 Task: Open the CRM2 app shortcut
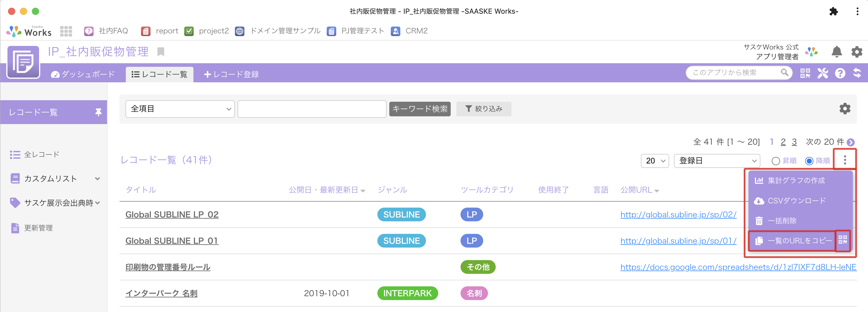click(x=409, y=31)
